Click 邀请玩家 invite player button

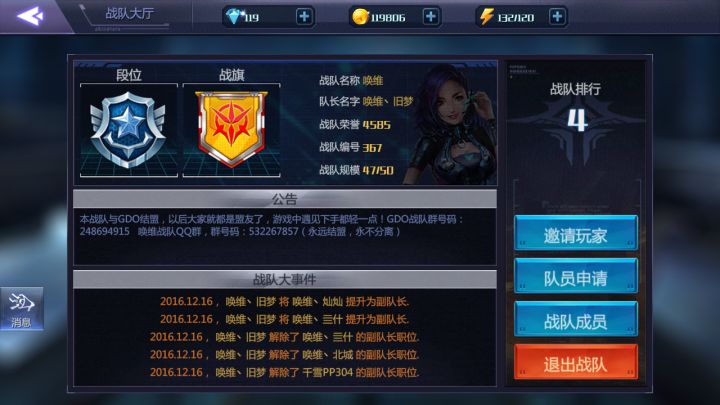576,233
